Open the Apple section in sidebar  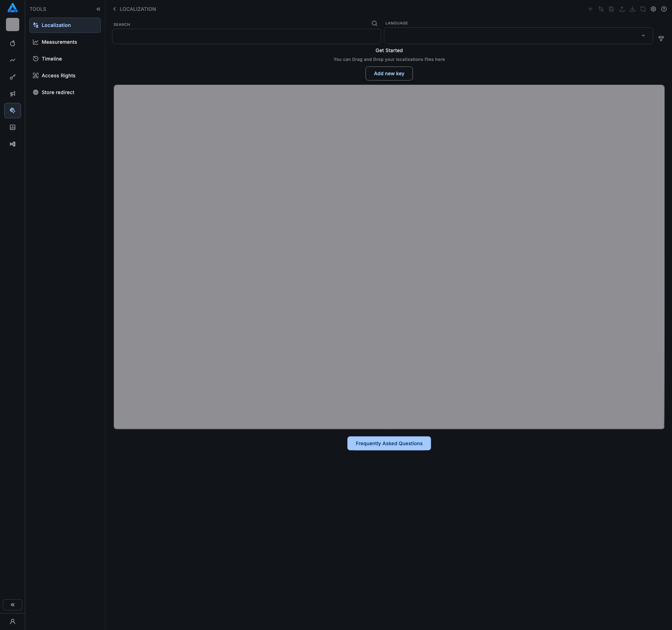pyautogui.click(x=13, y=43)
